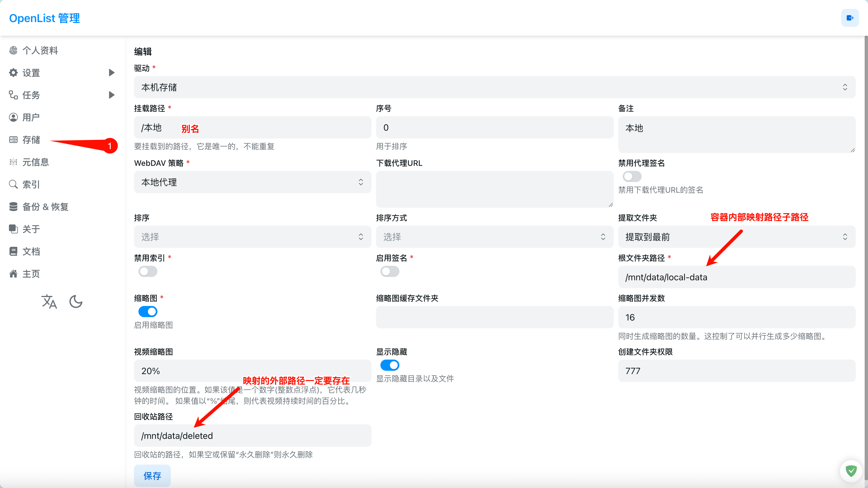This screenshot has height=488, width=868.
Task: Disable the 缩略图 toggle switch
Action: [x=148, y=311]
